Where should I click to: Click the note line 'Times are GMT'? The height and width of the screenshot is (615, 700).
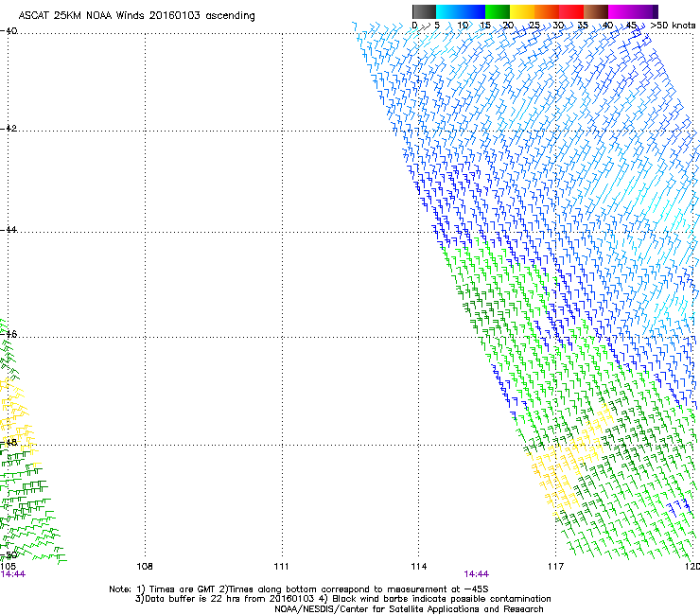(183, 589)
